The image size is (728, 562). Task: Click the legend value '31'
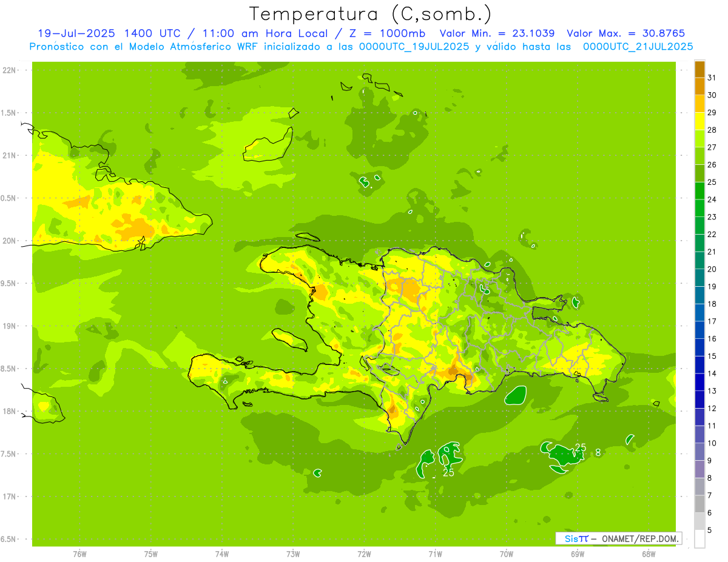(x=712, y=78)
